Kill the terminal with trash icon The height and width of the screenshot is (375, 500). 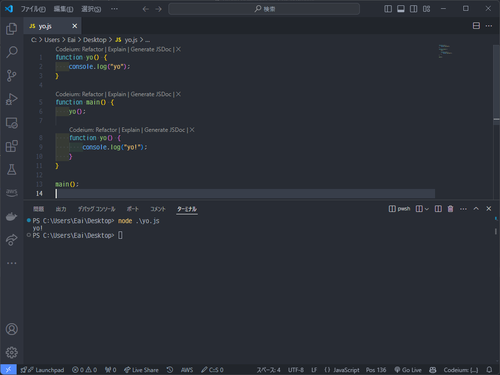450,209
